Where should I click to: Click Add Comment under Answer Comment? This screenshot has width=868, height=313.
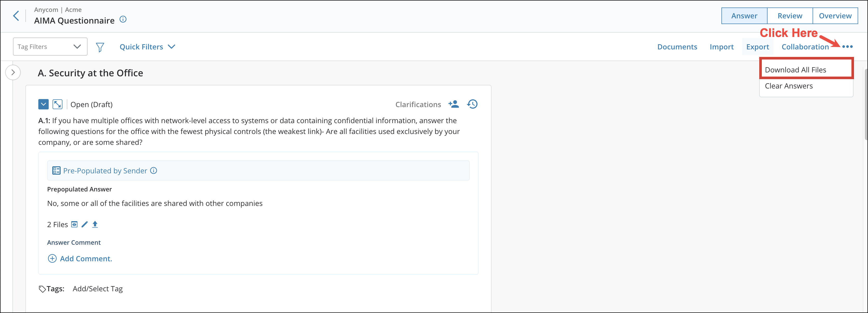click(80, 258)
